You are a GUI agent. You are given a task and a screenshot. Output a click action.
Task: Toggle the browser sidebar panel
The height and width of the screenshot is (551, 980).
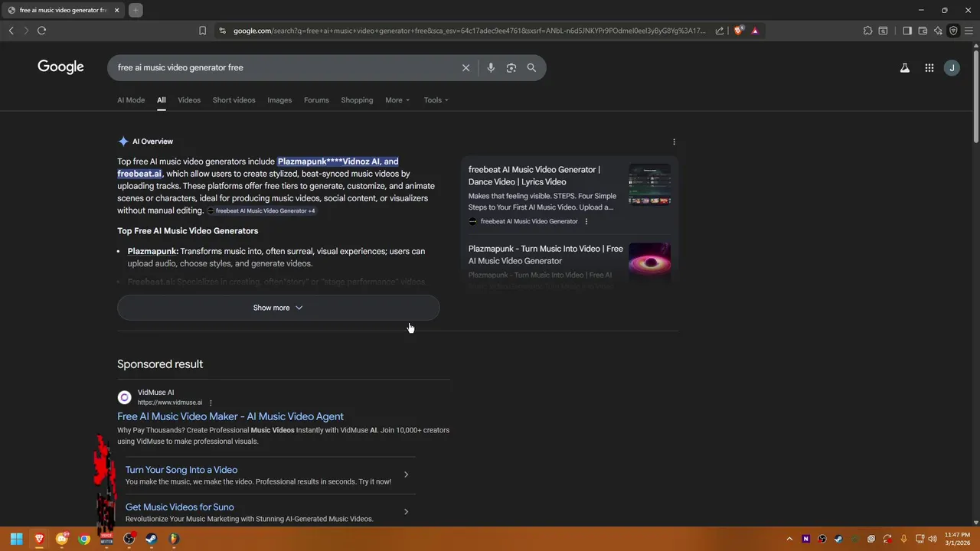pyautogui.click(x=907, y=31)
